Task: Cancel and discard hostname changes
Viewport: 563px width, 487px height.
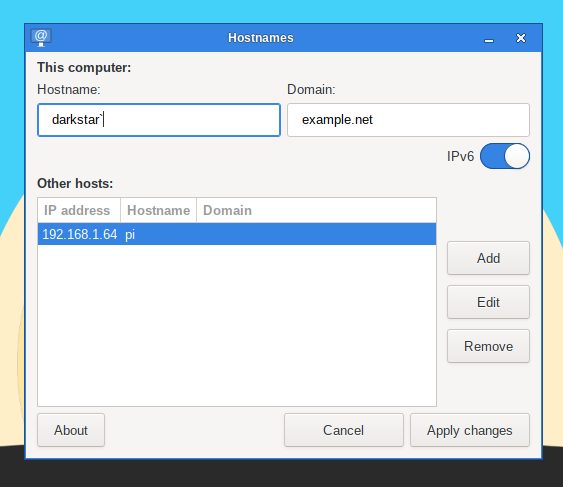Action: (344, 430)
